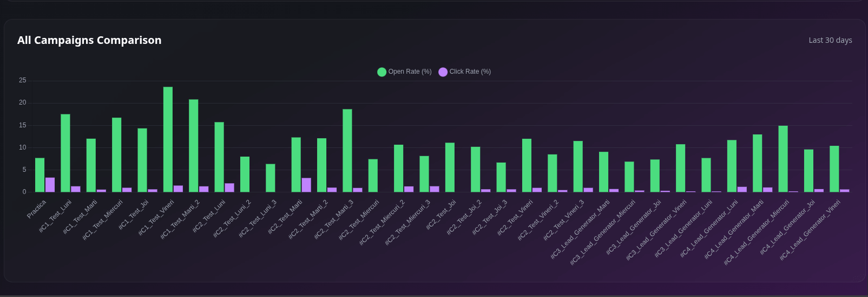Click the purple click rate bar for Practica
This screenshot has width=868, height=297.
coord(50,185)
